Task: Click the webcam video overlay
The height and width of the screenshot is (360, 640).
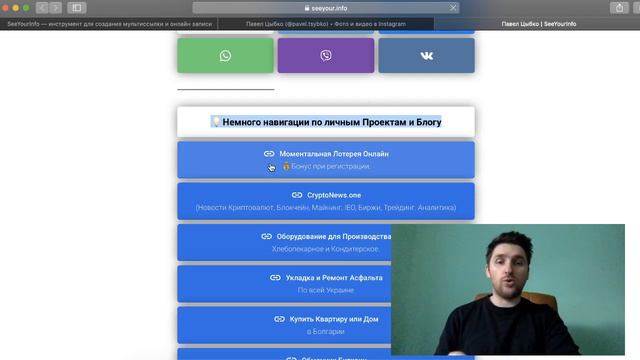Action: (x=508, y=289)
